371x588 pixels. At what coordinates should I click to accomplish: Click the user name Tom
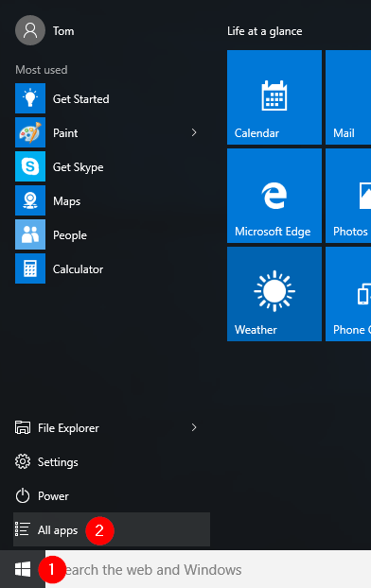pyautogui.click(x=63, y=31)
